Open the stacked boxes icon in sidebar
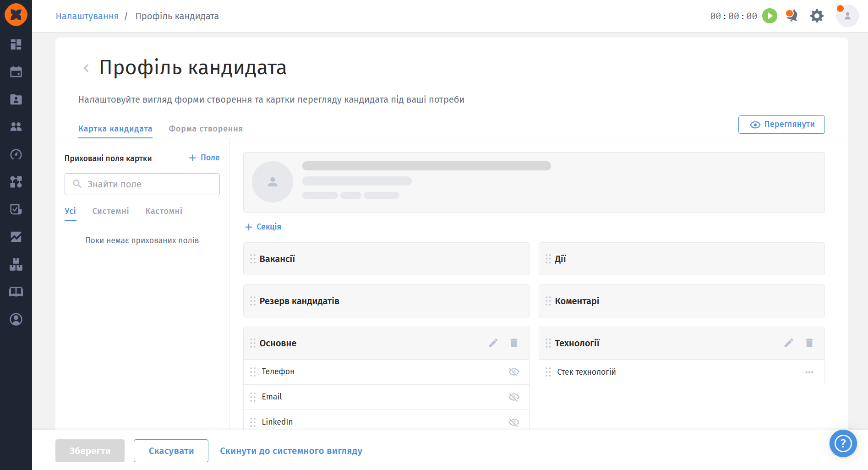Screen dimensions: 868x470 click(x=16, y=264)
